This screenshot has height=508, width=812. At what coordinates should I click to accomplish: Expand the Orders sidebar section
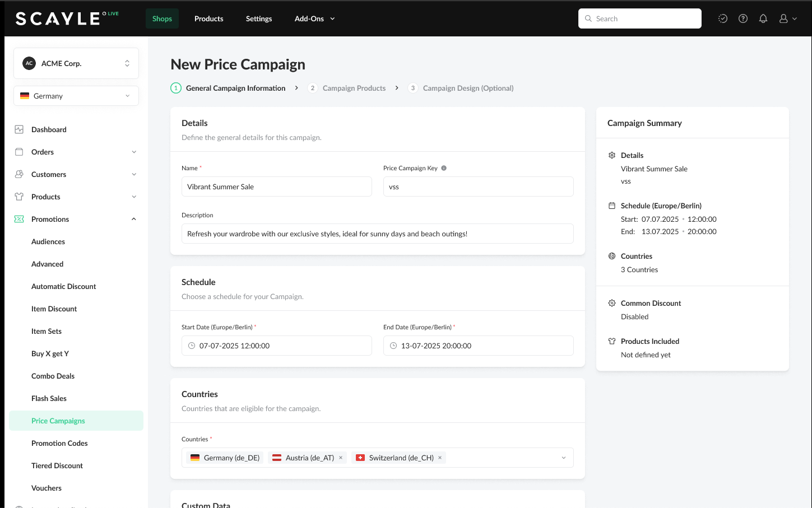pyautogui.click(x=133, y=152)
